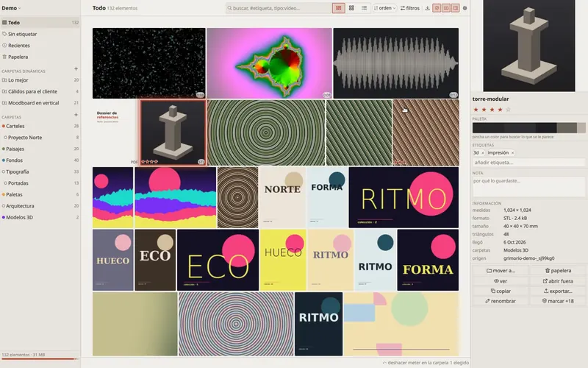Click the renombrar button
This screenshot has height=368, width=588.
[501, 301]
